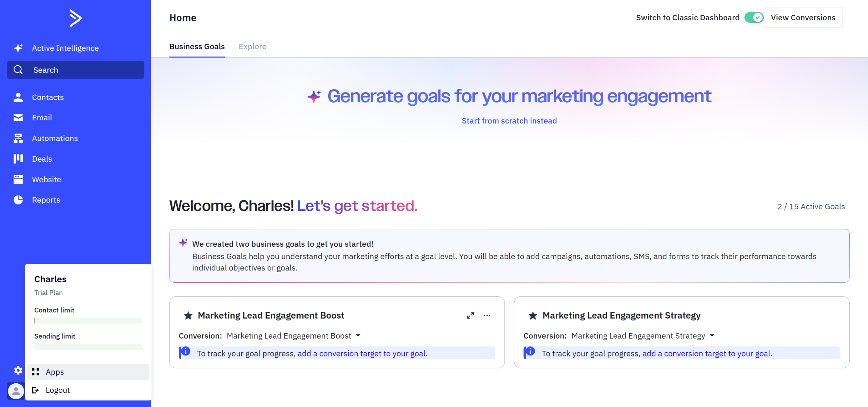Click Logout in the account popup
This screenshot has height=407, width=868.
coord(58,390)
